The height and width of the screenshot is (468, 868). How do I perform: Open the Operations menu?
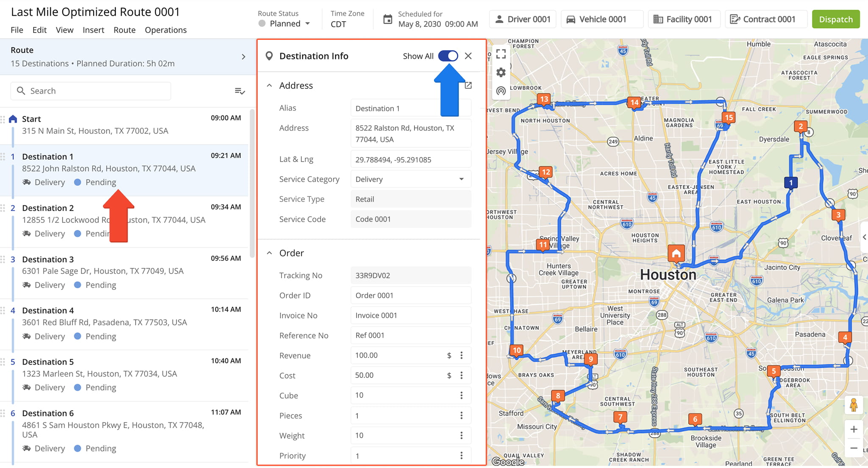tap(166, 30)
